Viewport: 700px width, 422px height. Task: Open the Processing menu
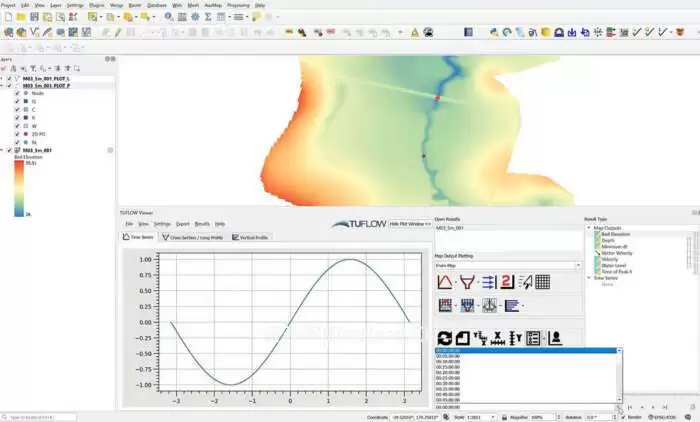238,5
